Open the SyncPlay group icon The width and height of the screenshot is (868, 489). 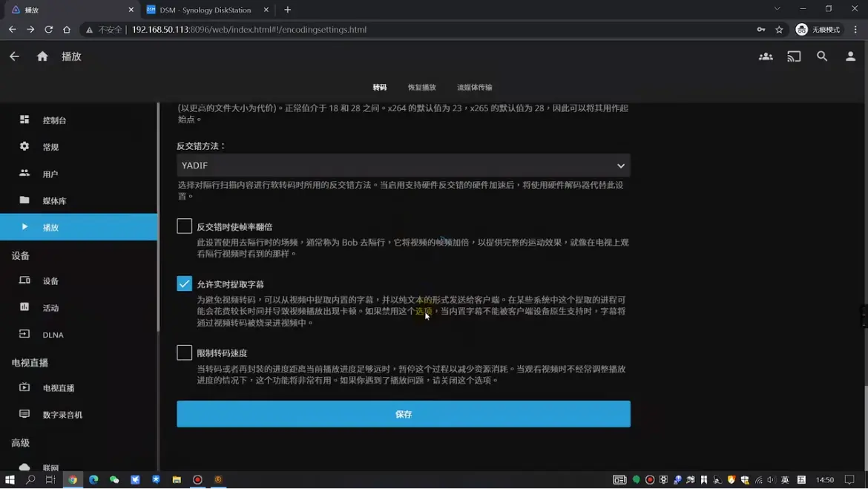766,56
